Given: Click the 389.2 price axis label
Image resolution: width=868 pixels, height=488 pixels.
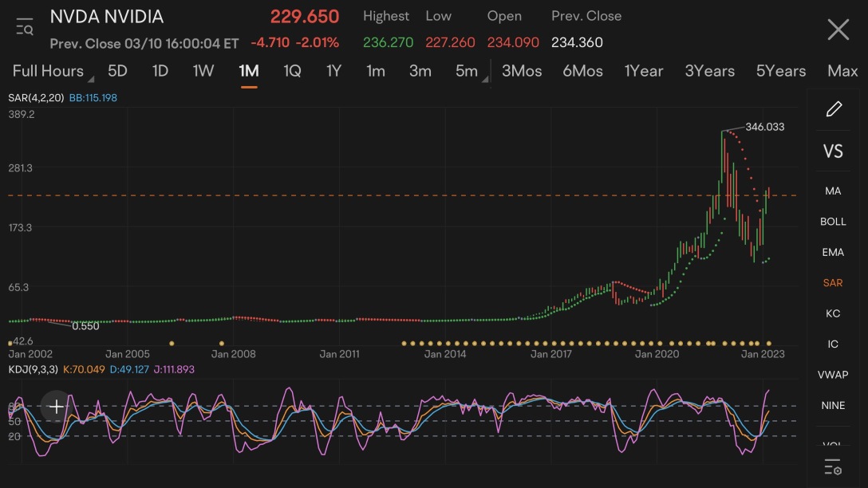Looking at the screenshot, I should tap(21, 115).
